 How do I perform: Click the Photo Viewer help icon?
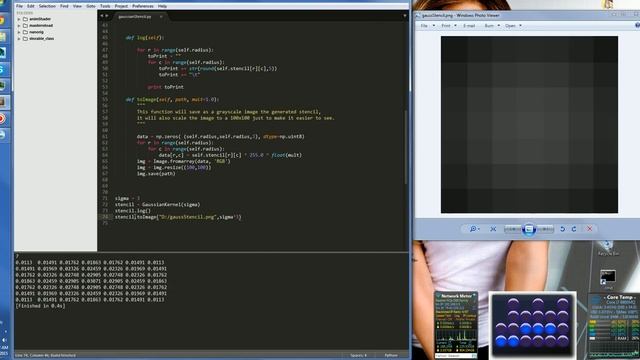click(x=637, y=26)
